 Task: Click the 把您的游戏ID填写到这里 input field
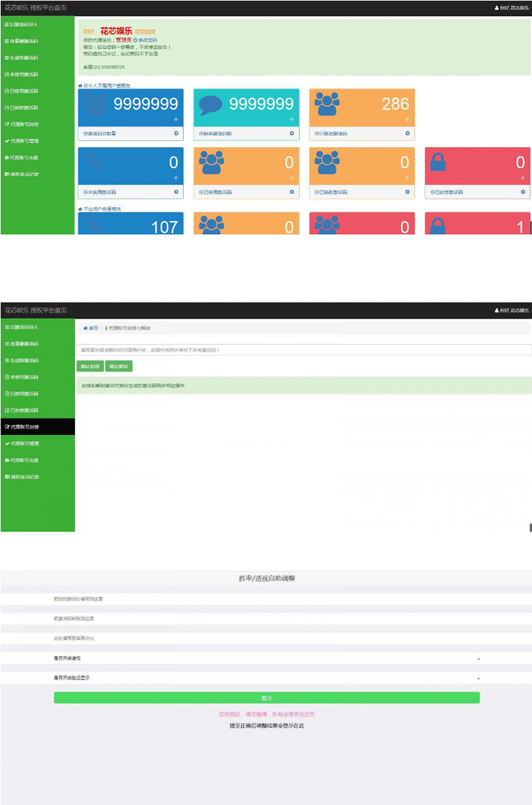pyautogui.click(x=266, y=599)
